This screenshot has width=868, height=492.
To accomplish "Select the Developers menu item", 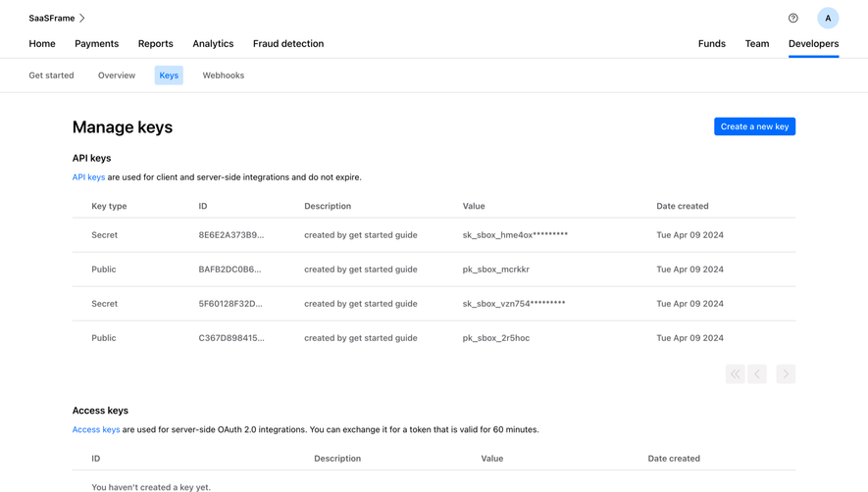I will pyautogui.click(x=813, y=44).
